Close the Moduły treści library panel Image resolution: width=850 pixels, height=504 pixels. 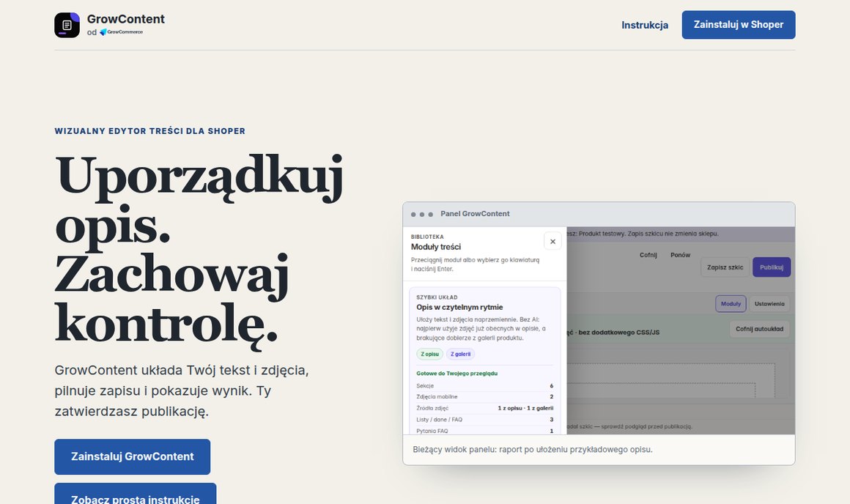click(x=552, y=241)
